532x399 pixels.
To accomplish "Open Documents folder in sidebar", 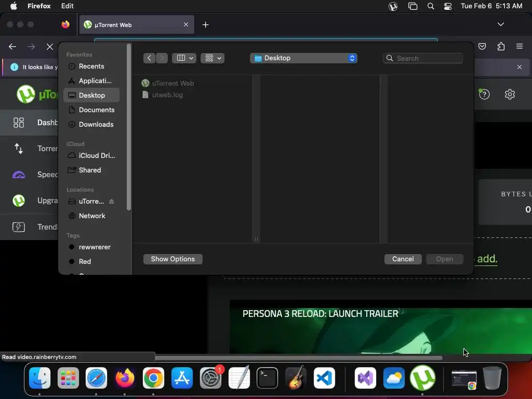I will click(x=91, y=110).
